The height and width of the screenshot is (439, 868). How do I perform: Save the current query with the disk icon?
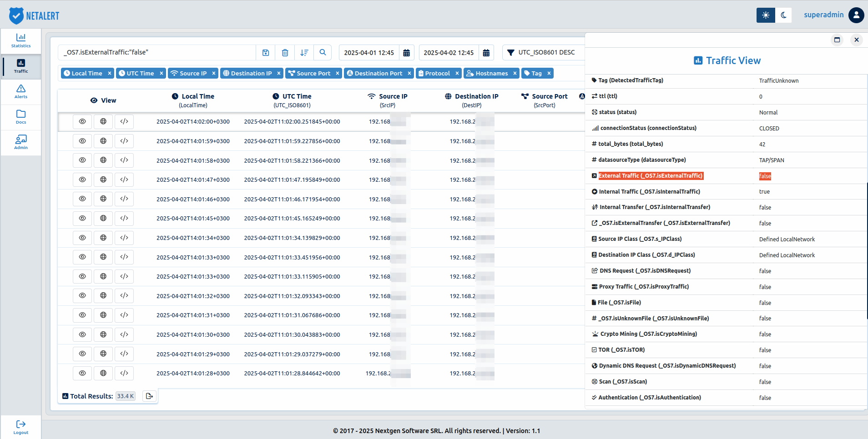point(266,52)
